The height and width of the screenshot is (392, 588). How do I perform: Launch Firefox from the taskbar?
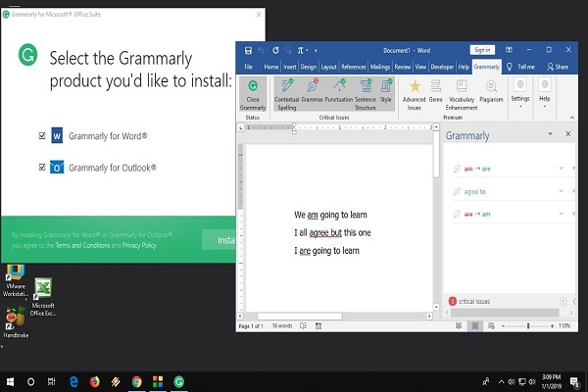point(94,380)
